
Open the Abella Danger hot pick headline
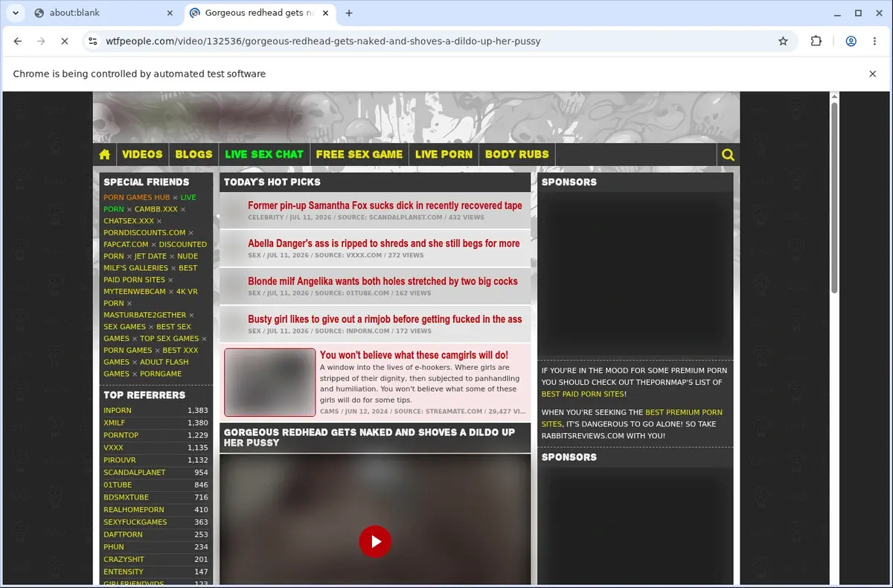point(384,243)
